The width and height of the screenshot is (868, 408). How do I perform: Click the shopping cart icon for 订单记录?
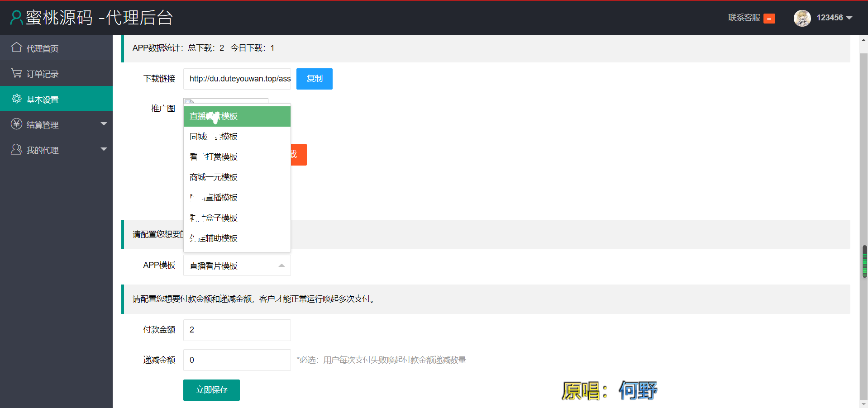coord(16,73)
